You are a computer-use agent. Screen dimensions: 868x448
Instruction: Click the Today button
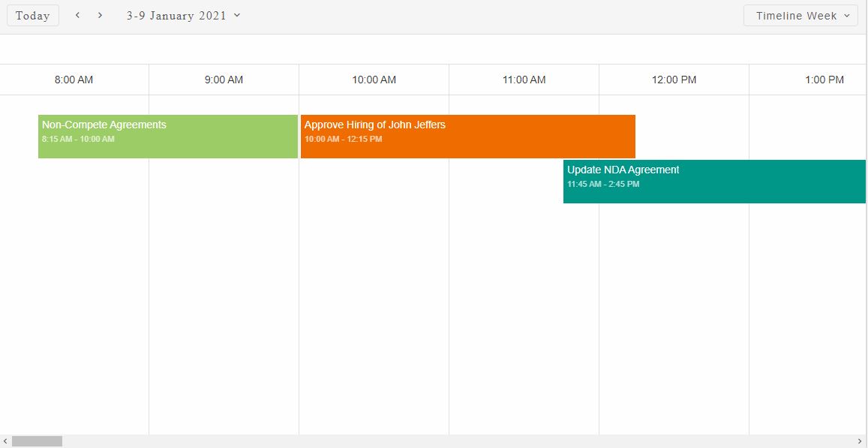click(33, 16)
